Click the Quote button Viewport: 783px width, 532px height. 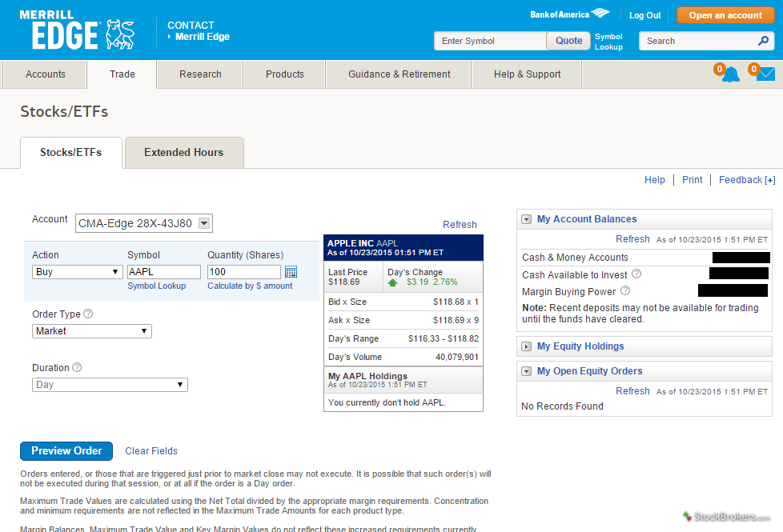click(x=568, y=41)
